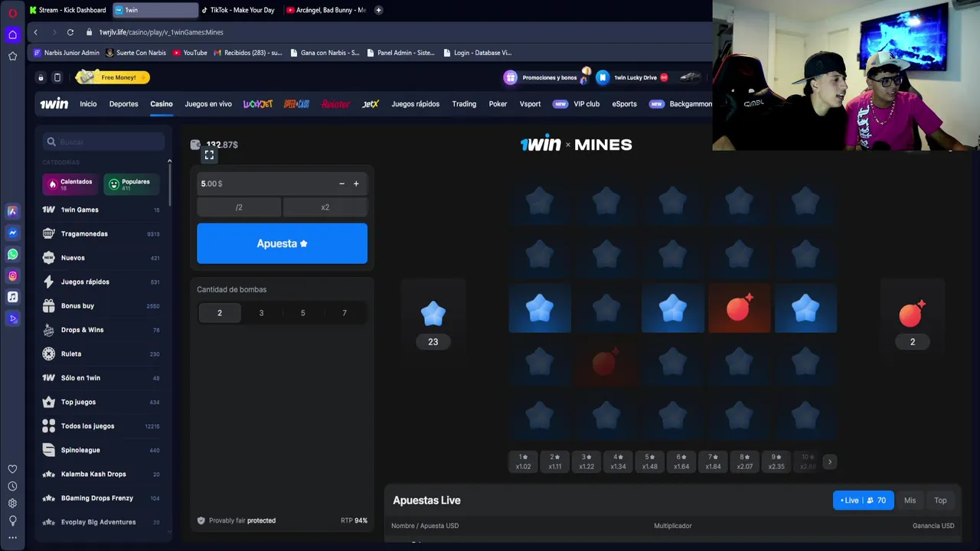The image size is (980, 551).
Task: Select 3 bombs option
Action: (261, 313)
